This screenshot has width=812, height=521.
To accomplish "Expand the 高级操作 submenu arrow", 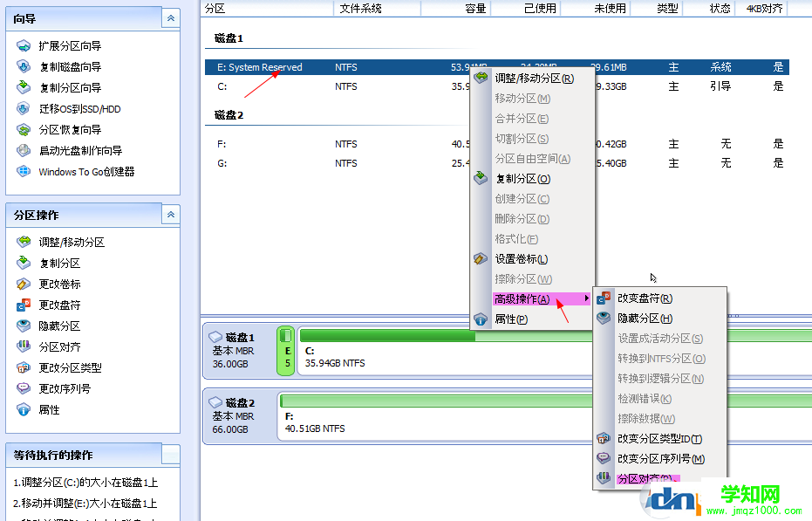I will pos(586,298).
